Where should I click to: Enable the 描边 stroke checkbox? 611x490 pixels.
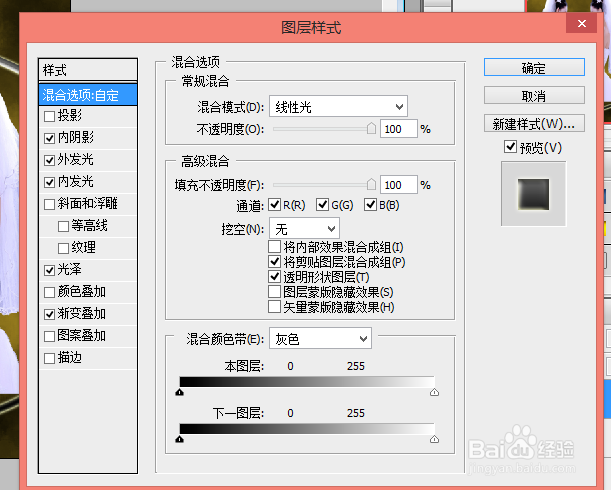coord(49,358)
